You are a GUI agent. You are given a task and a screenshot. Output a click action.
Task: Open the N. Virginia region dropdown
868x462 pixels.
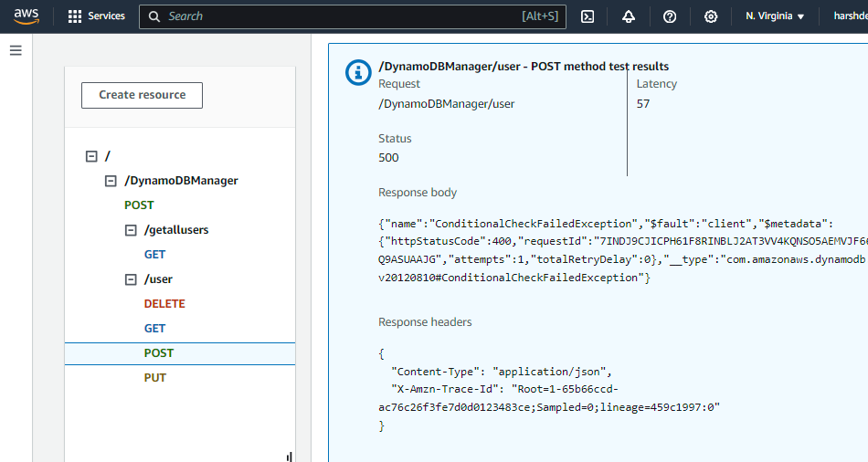(775, 16)
